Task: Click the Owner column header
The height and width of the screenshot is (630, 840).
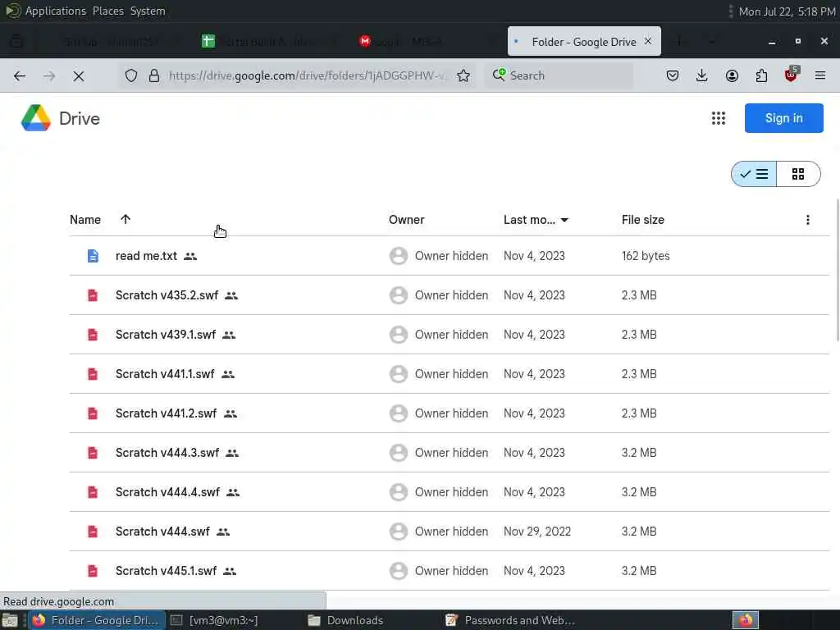Action: click(x=407, y=220)
